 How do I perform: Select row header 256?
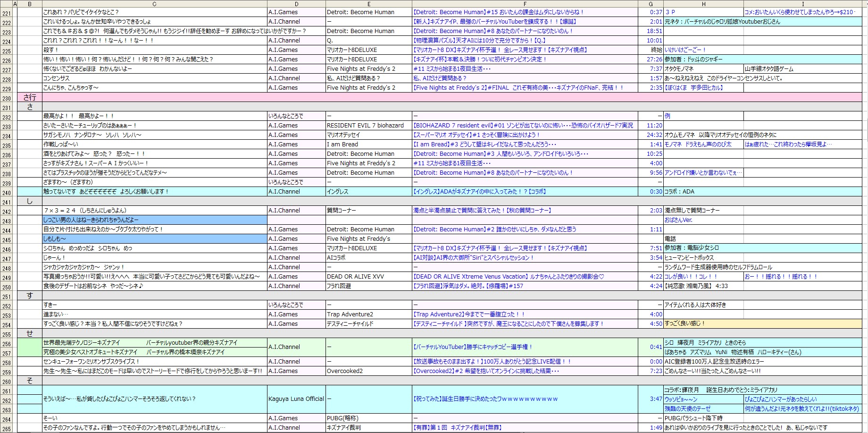pos(6,343)
